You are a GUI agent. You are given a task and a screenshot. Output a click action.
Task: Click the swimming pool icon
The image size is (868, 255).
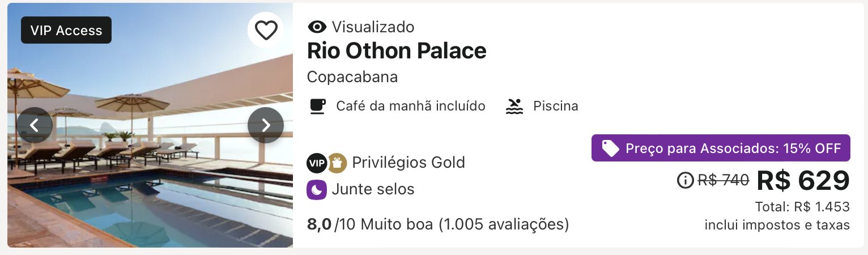514,106
